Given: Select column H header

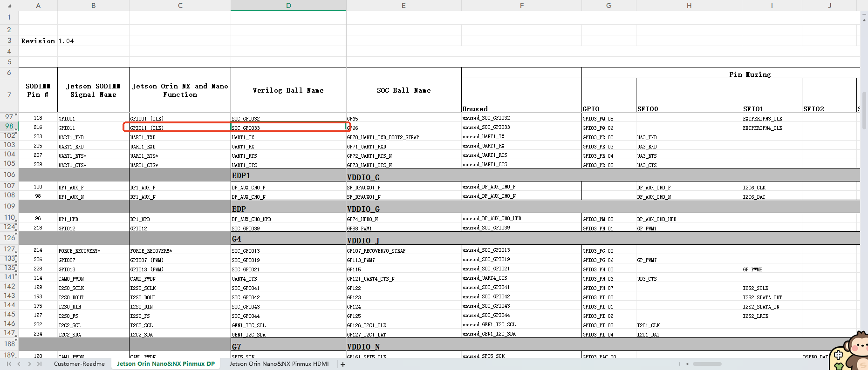Looking at the screenshot, I should (689, 6).
